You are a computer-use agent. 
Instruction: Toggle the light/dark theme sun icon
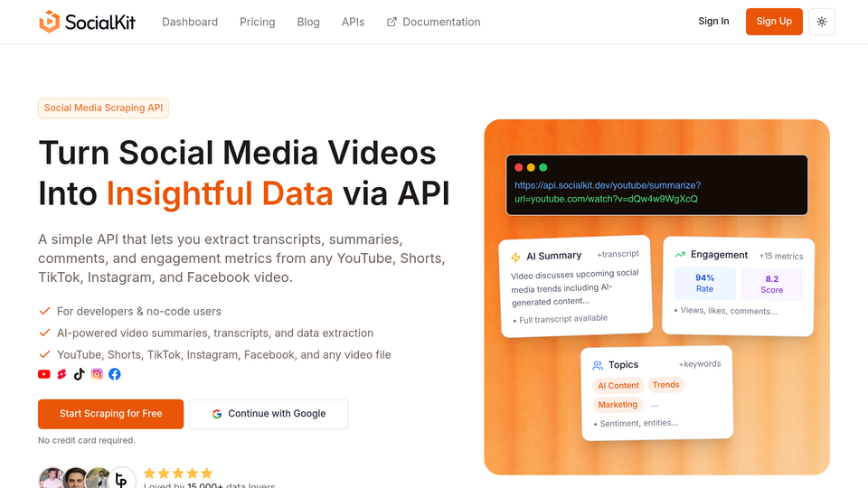822,22
